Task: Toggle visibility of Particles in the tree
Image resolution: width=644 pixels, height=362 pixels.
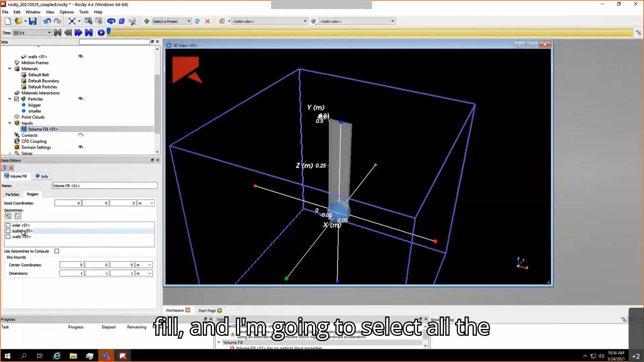Action: click(81, 99)
